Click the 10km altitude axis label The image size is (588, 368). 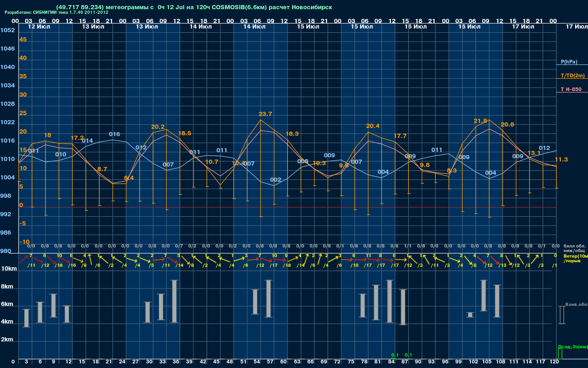(9, 268)
